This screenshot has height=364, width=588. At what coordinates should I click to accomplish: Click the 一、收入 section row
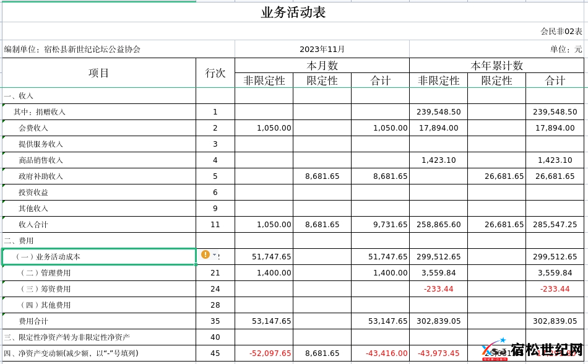pyautogui.click(x=99, y=95)
